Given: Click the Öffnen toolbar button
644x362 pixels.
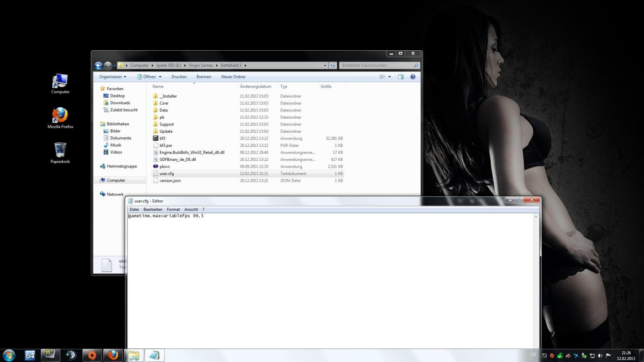Looking at the screenshot, I should [x=146, y=77].
